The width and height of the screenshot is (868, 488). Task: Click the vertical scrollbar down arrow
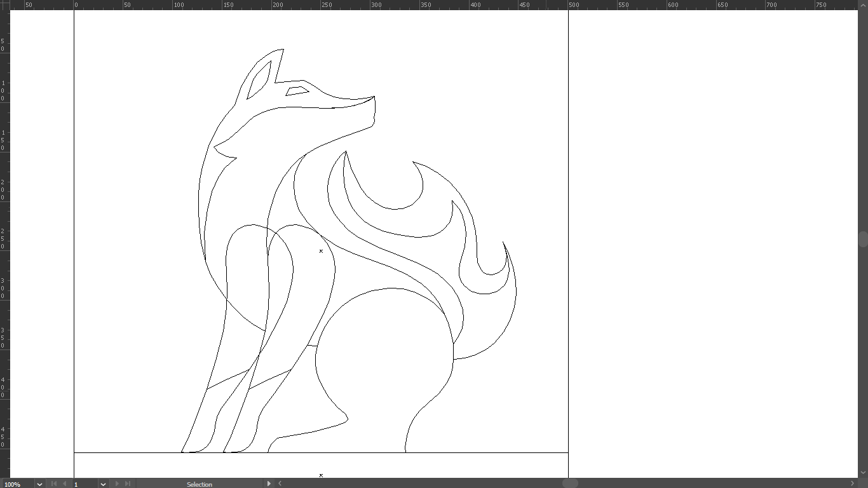point(863,473)
